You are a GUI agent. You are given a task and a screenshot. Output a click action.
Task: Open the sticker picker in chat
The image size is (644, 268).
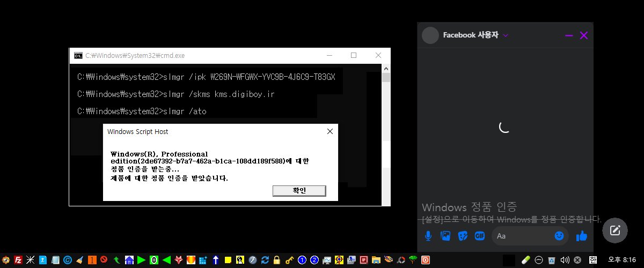pos(463,236)
